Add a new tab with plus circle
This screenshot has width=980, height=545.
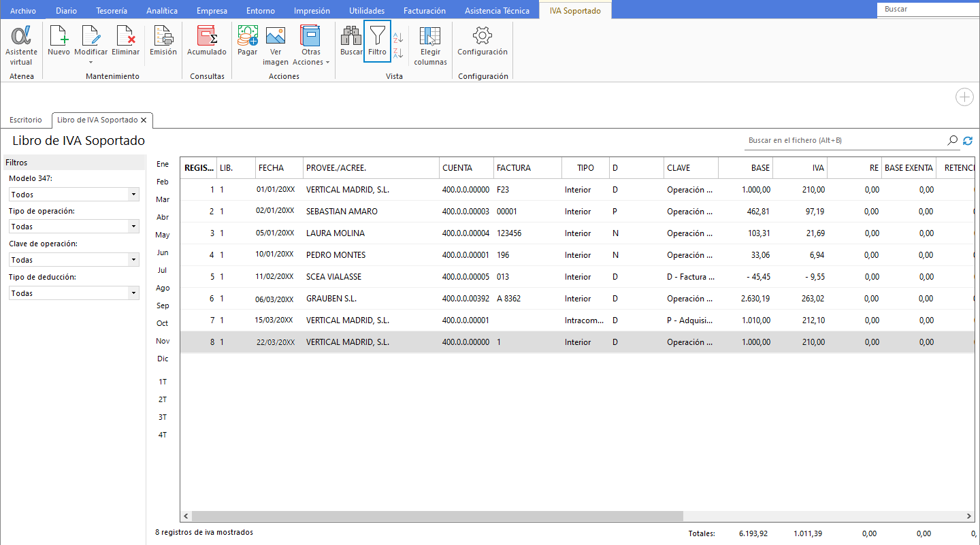(x=964, y=97)
